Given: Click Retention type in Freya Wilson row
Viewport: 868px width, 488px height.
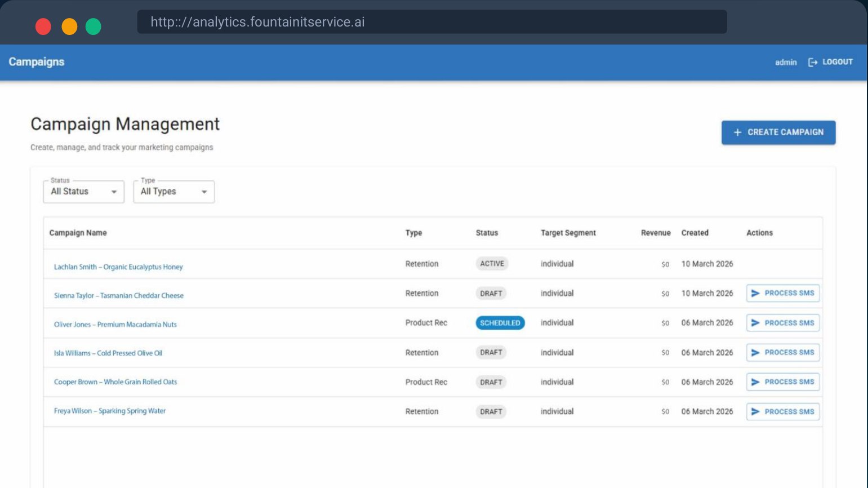Looking at the screenshot, I should [x=422, y=412].
